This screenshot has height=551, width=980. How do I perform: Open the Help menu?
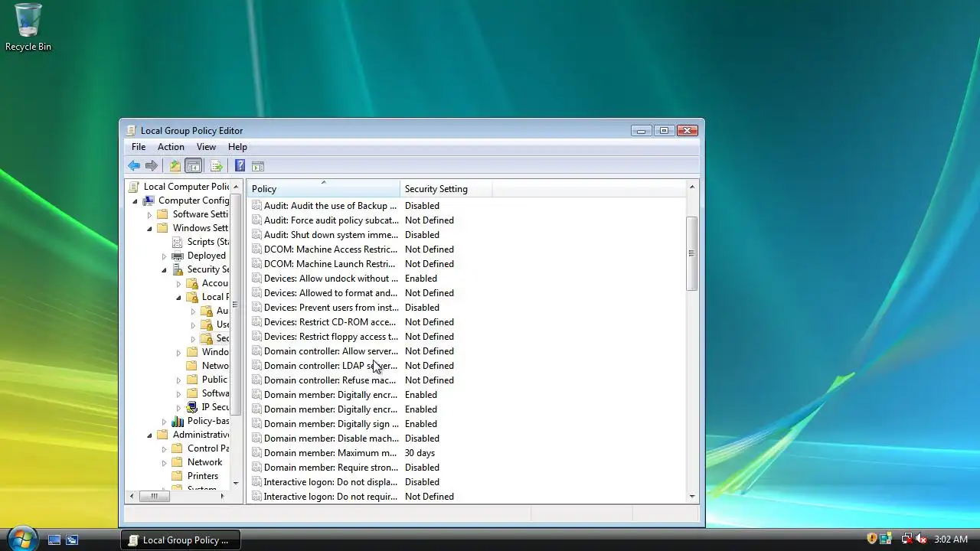[x=237, y=147]
